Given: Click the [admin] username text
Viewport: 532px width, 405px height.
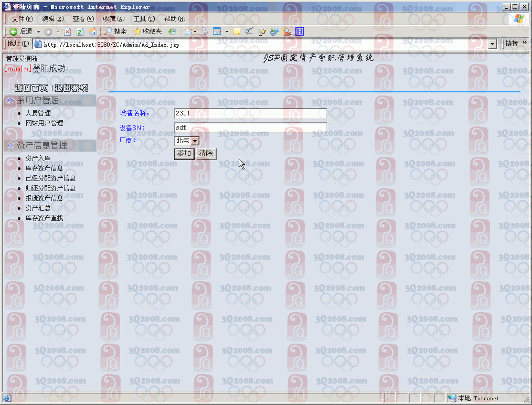Looking at the screenshot, I should click(x=18, y=69).
